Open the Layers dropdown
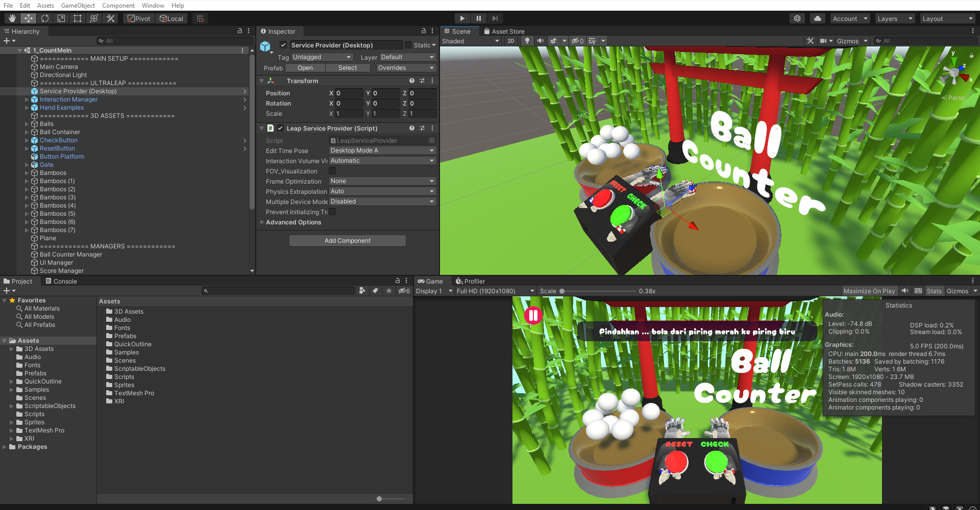Image resolution: width=980 pixels, height=510 pixels. (894, 18)
